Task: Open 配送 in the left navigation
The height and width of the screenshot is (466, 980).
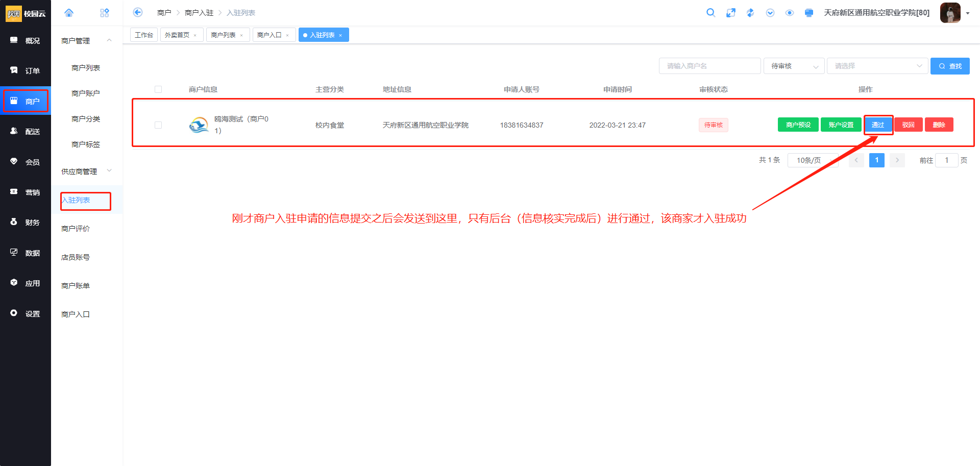Action: 26,131
